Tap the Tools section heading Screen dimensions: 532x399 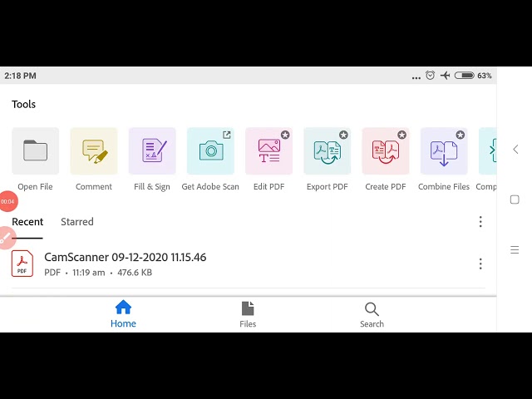point(24,104)
